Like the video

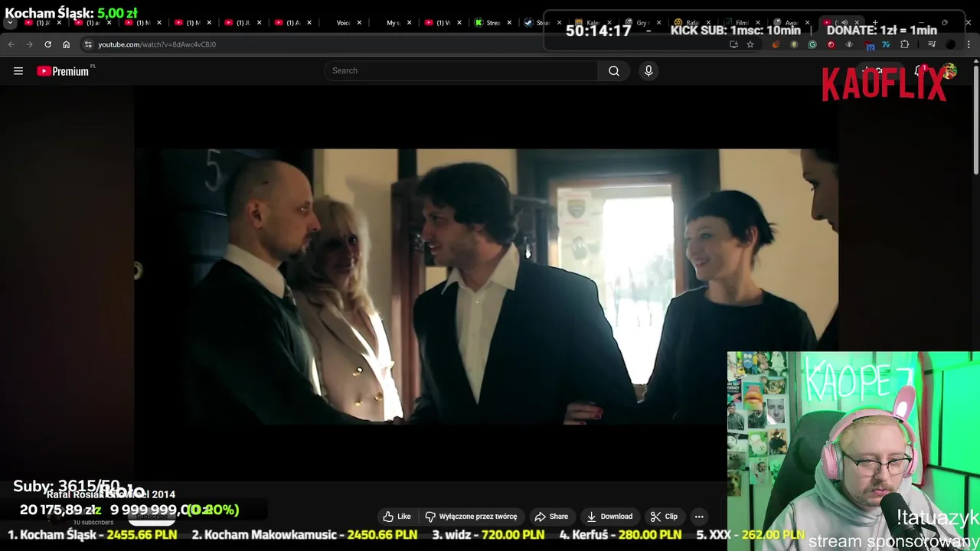397,517
